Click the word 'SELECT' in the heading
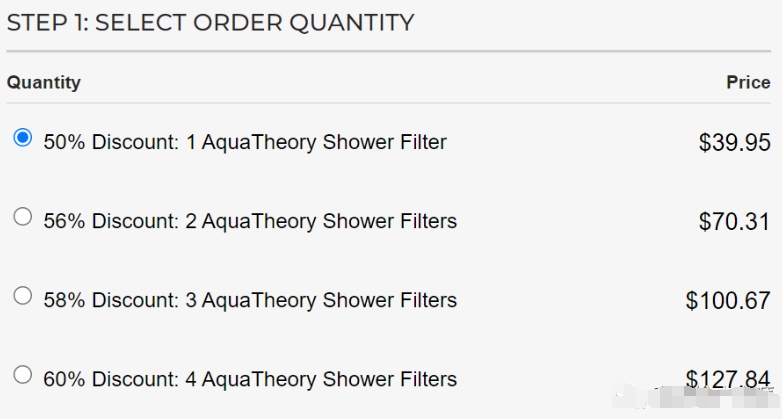This screenshot has height=419, width=782. (x=140, y=22)
